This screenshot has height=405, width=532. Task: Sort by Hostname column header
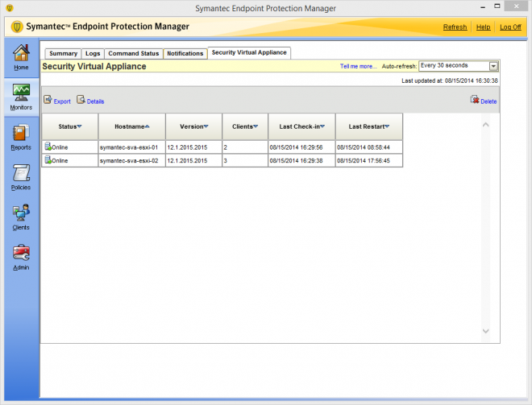click(x=132, y=126)
